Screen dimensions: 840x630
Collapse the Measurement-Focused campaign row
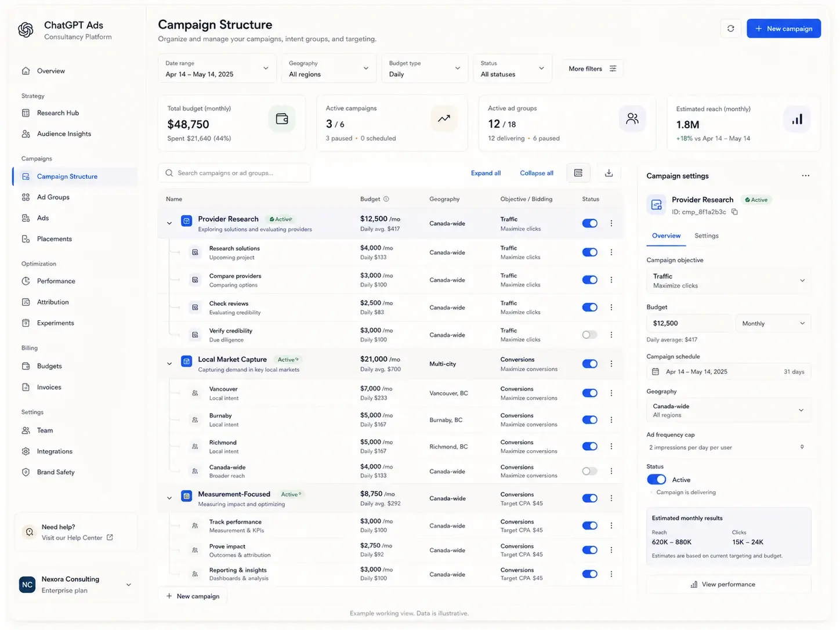169,498
